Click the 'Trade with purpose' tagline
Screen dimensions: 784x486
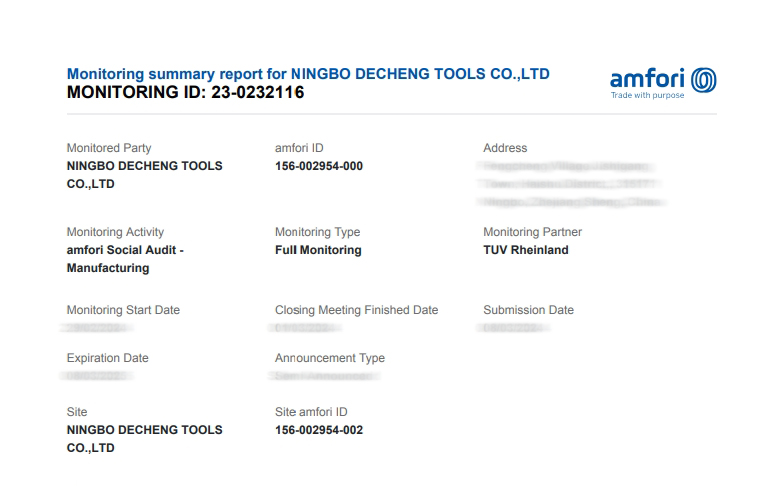(647, 96)
